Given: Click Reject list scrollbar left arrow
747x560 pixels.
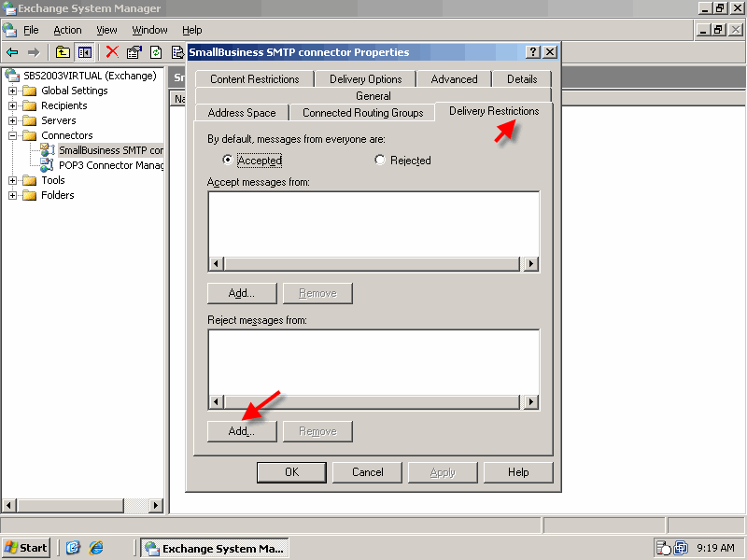Looking at the screenshot, I should coord(217,402).
